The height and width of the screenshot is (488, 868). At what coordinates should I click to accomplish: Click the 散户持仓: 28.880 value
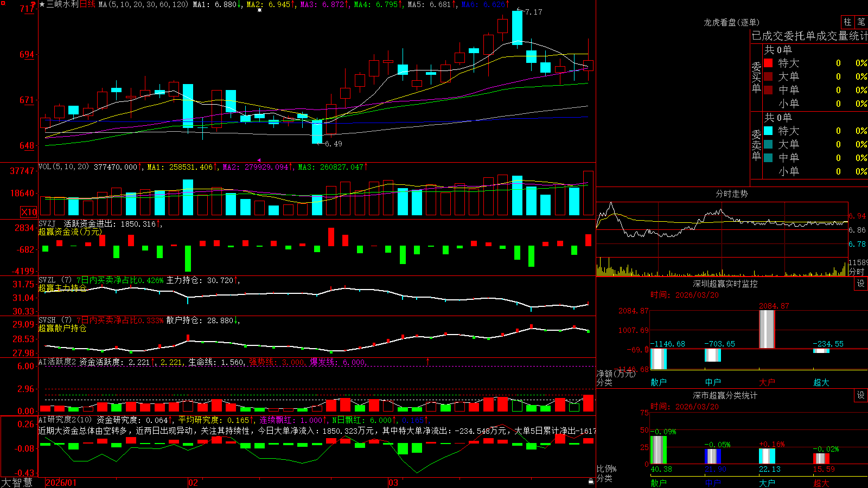(x=200, y=320)
